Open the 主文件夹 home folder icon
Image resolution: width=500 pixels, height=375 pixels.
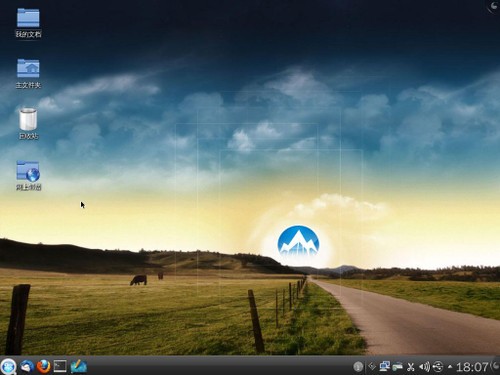point(28,73)
